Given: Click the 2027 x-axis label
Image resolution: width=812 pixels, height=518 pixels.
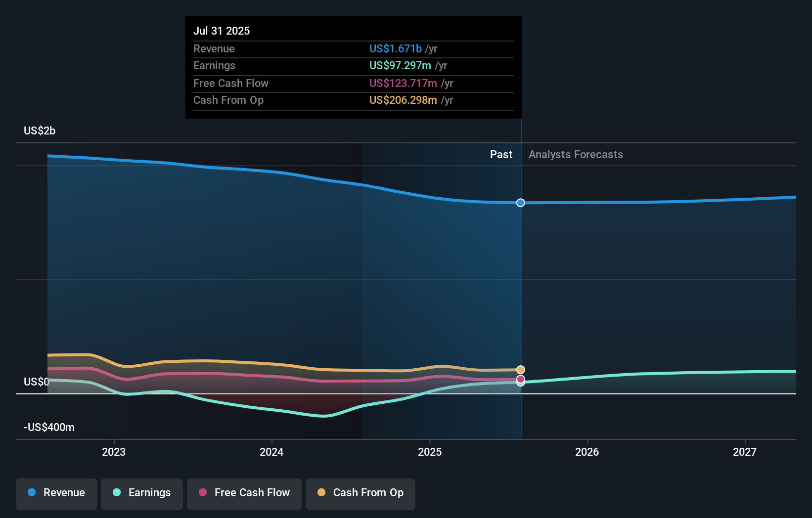Looking at the screenshot, I should coord(745,452).
